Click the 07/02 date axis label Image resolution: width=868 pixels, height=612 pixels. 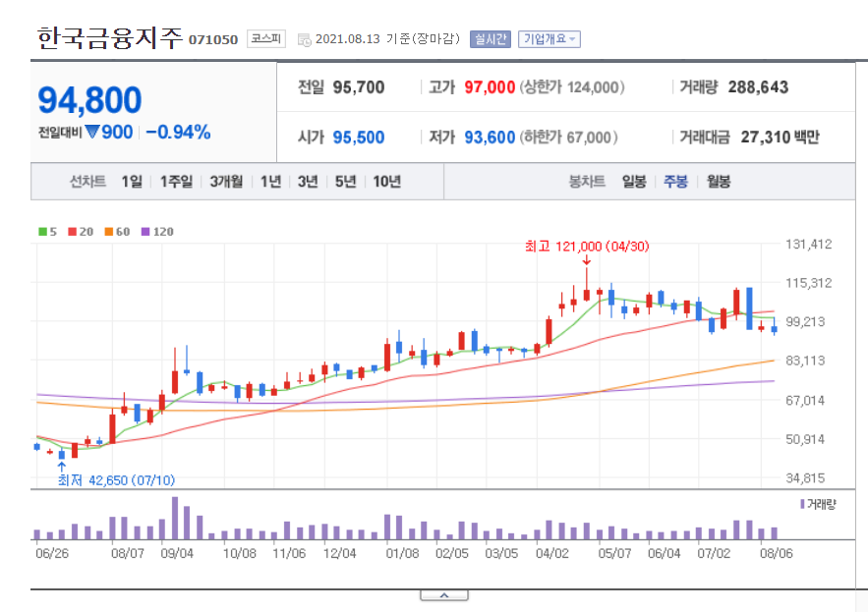click(714, 553)
